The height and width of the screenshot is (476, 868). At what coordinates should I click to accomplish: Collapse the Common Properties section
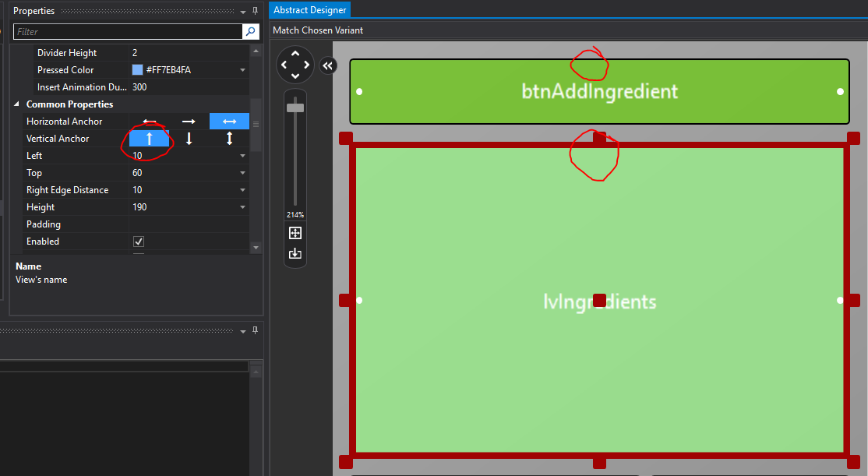pos(16,104)
